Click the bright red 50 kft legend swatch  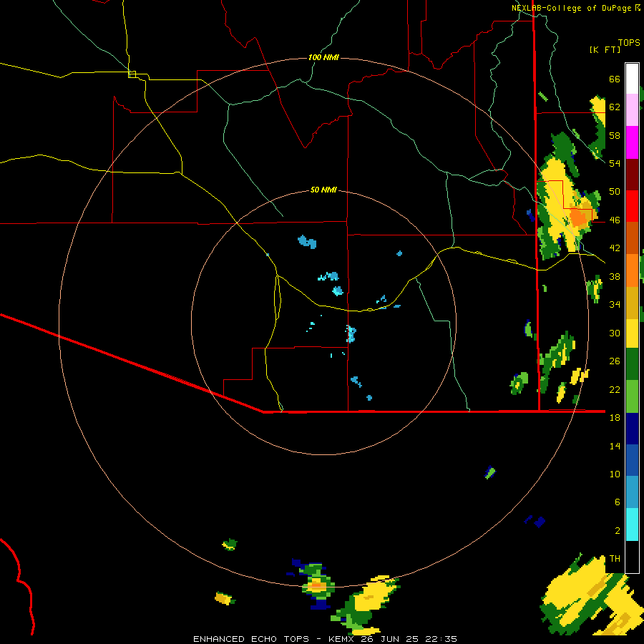tap(632, 206)
